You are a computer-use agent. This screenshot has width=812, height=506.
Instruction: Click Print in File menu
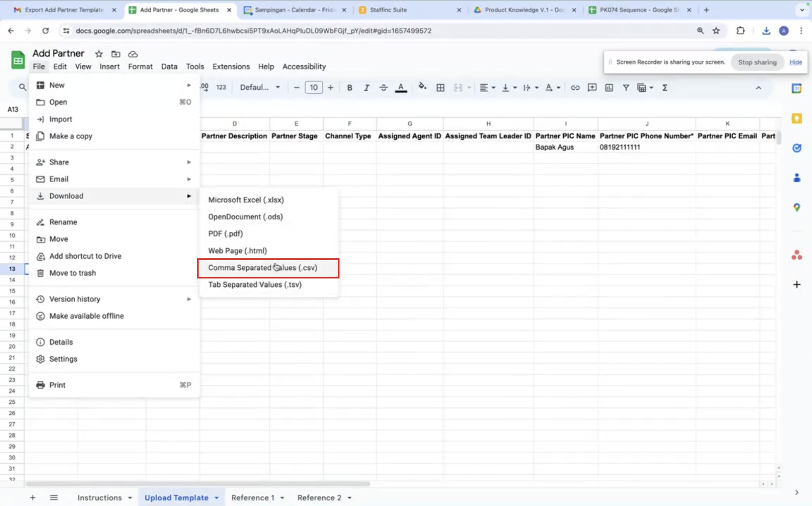coord(114,385)
